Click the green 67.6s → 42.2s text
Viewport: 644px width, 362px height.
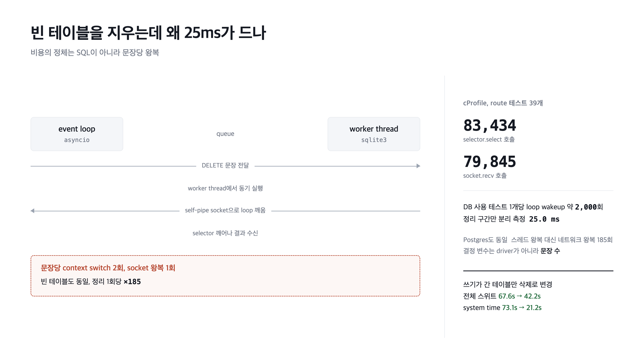[x=519, y=296]
